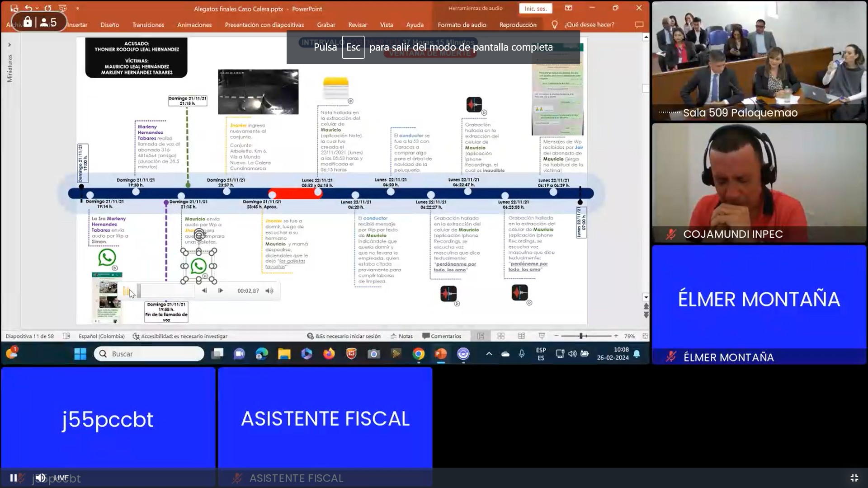Screen dimensions: 868x488
Task: Select the WhatsApp audio icon under Marleny's message
Action: (107, 258)
